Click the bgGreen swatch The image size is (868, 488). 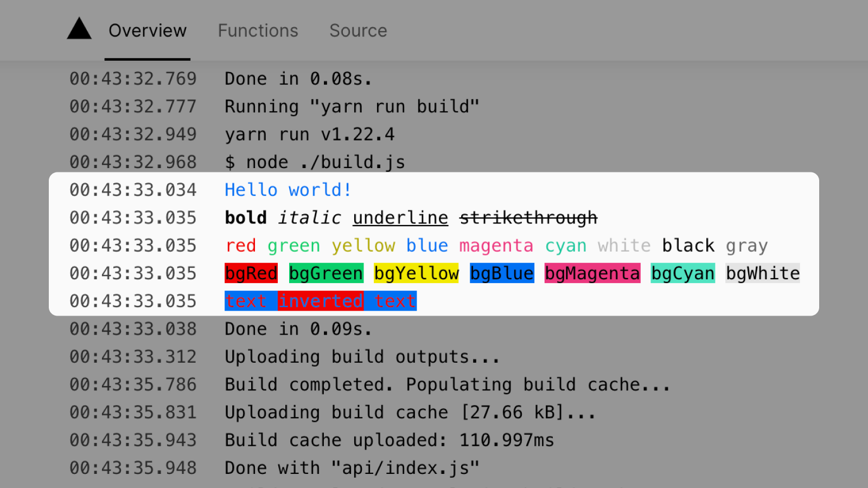click(x=325, y=273)
